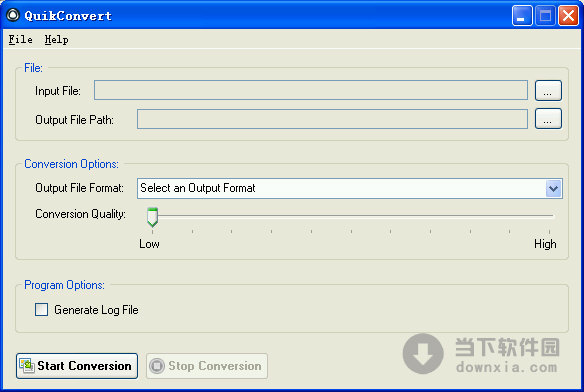584x392 pixels.
Task: Click the QuikConvert title bar app icon
Action: click(13, 15)
